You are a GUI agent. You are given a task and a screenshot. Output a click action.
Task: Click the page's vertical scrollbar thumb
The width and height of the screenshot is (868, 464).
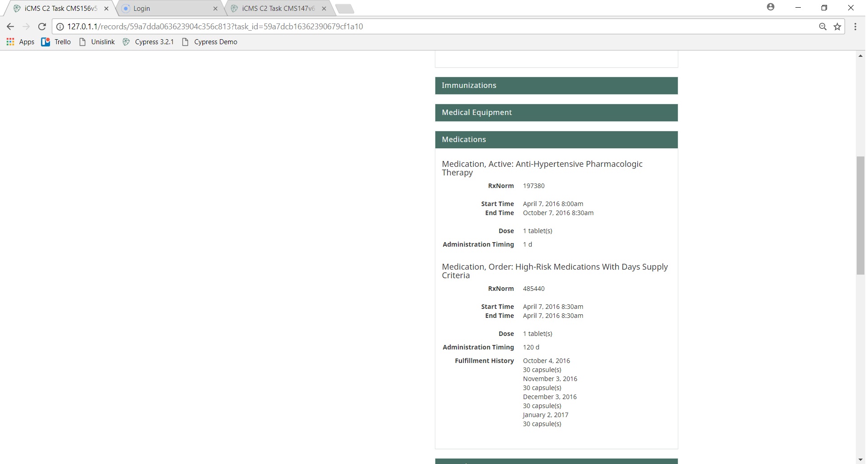point(860,215)
